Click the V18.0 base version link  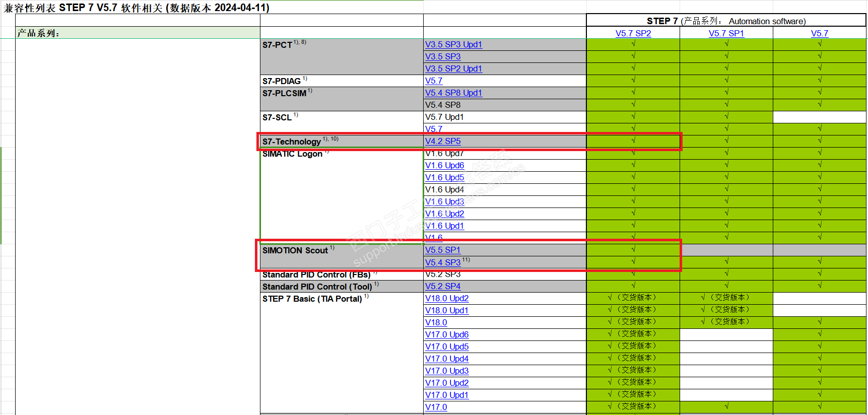(436, 322)
